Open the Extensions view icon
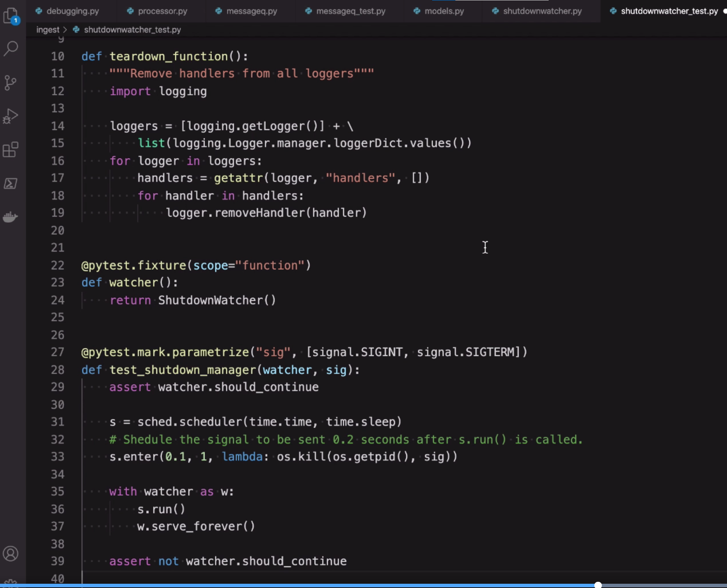727x588 pixels. click(11, 149)
